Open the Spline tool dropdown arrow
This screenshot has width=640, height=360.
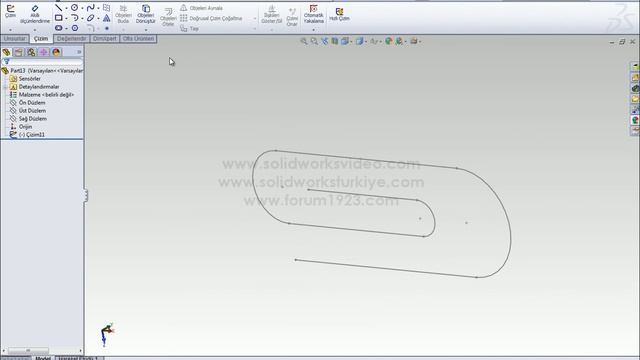pos(98,8)
